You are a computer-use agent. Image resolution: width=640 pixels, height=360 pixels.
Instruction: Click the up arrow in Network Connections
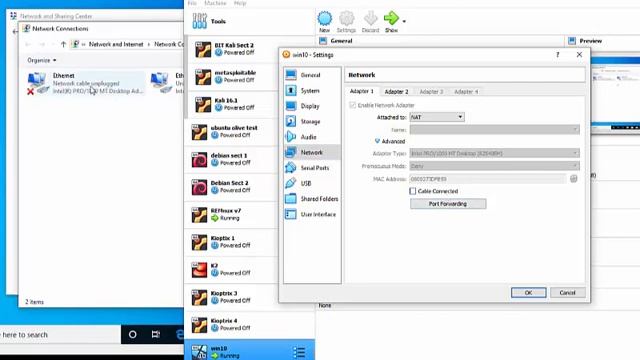pyautogui.click(x=63, y=44)
